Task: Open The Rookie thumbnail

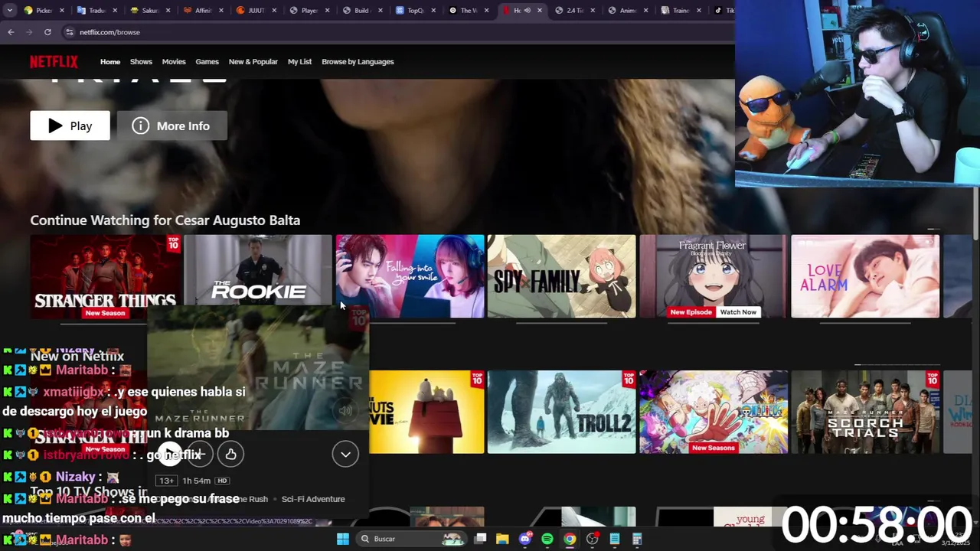Action: click(x=258, y=270)
